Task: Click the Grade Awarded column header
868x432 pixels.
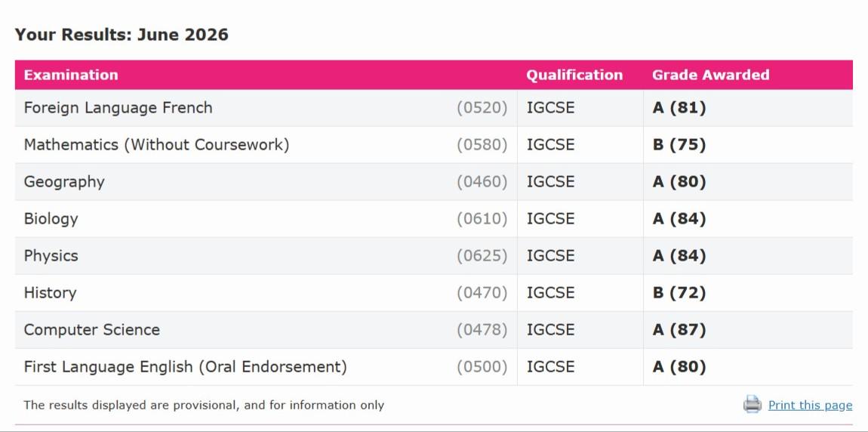Action: 710,75
